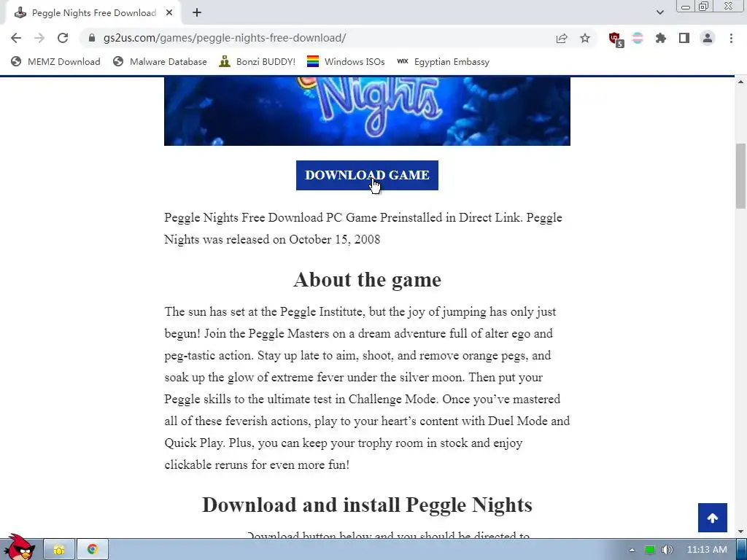Click the page scrollbar thumb
Screen dimensions: 747x560
741,176
